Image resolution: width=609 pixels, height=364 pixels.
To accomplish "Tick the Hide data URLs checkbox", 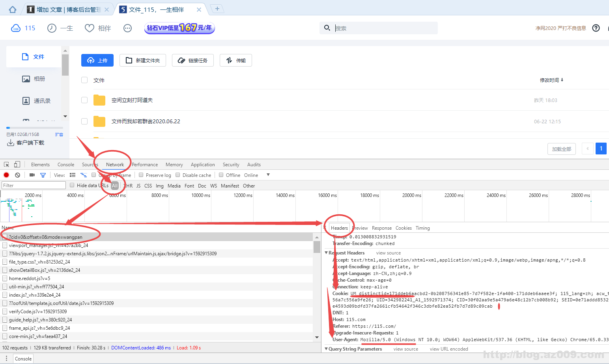I will pyautogui.click(x=72, y=185).
